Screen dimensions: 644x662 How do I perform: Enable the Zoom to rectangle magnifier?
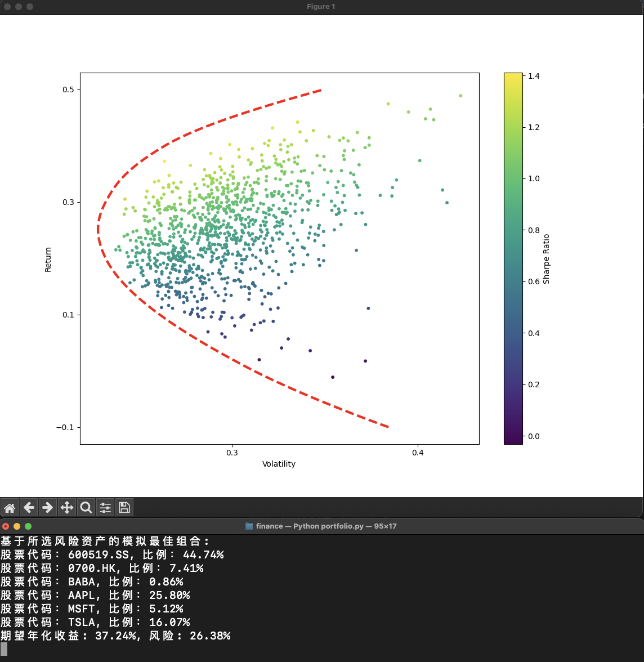(86, 507)
